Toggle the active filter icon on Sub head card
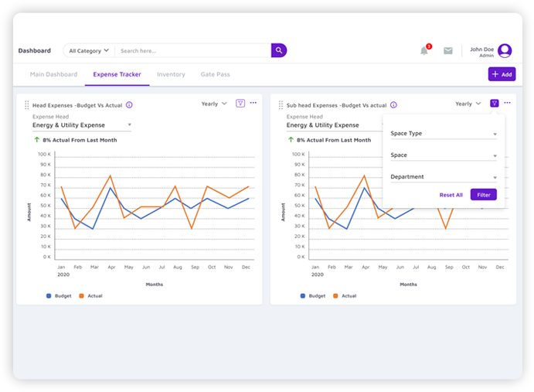Image resolution: width=534 pixels, height=392 pixels. [494, 104]
